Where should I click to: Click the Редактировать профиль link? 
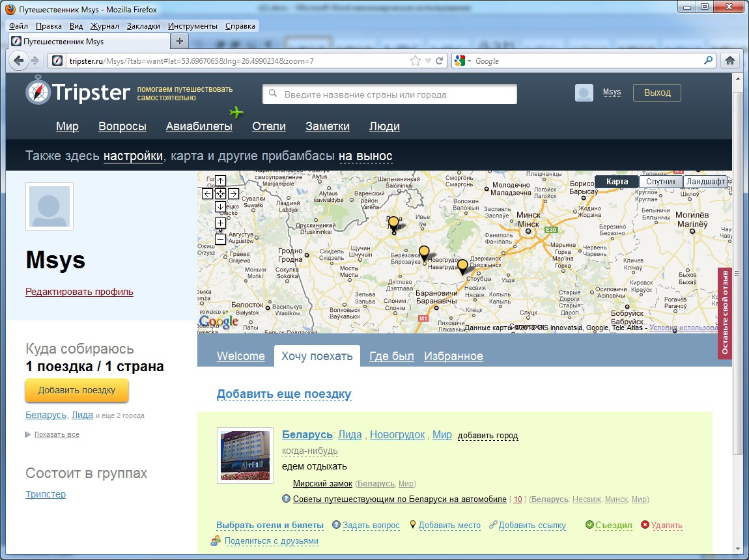79,292
